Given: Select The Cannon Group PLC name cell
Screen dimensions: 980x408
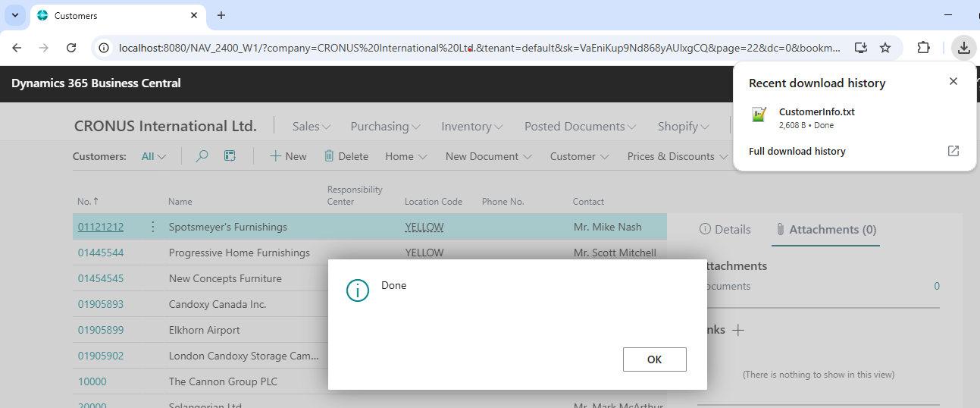Looking at the screenshot, I should click(x=223, y=381).
